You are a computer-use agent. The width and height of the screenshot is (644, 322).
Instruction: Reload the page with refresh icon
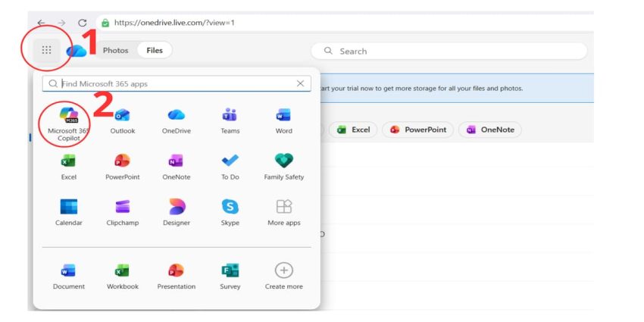(82, 23)
